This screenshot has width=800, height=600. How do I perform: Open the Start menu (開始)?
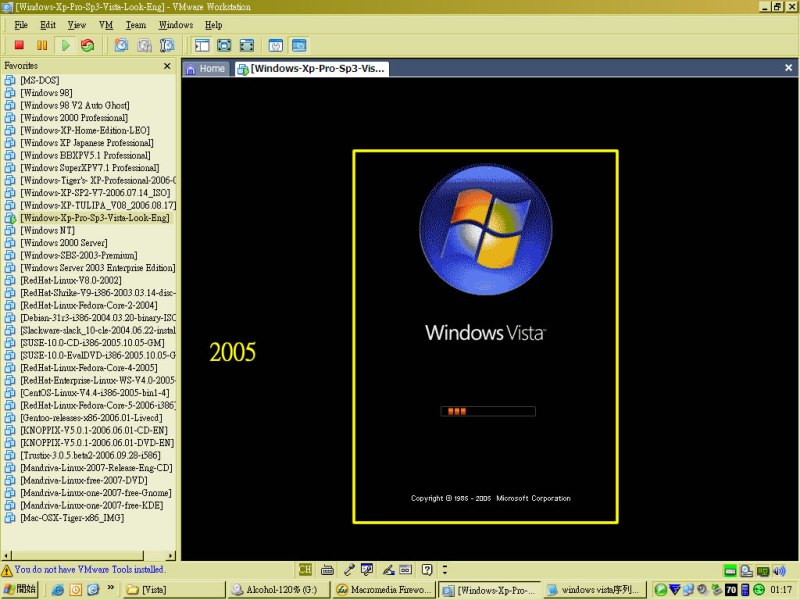point(19,590)
